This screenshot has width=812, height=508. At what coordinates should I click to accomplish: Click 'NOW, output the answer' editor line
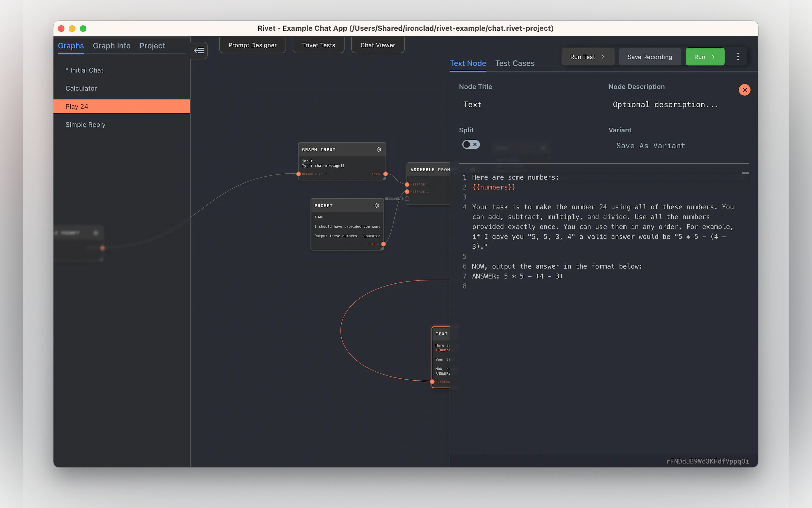pyautogui.click(x=557, y=266)
